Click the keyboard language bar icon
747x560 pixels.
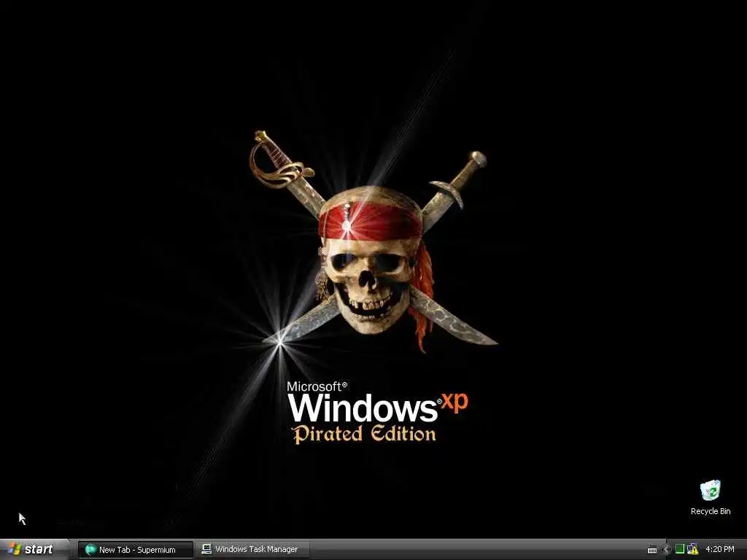(652, 550)
